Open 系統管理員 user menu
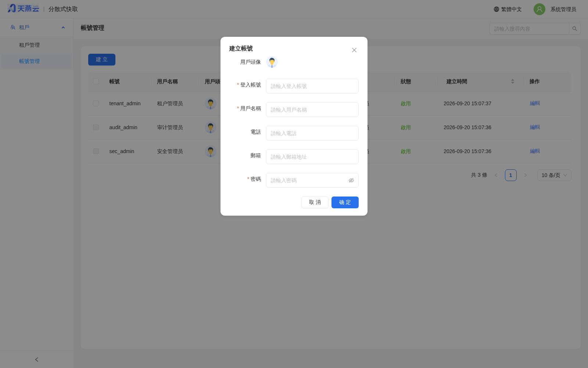This screenshot has height=368, width=588. click(563, 9)
